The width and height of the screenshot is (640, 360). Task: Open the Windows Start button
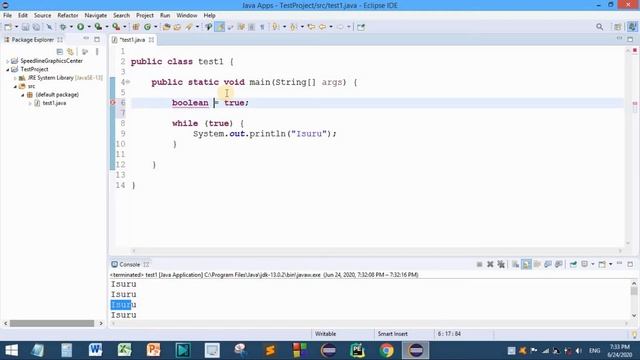(11, 350)
